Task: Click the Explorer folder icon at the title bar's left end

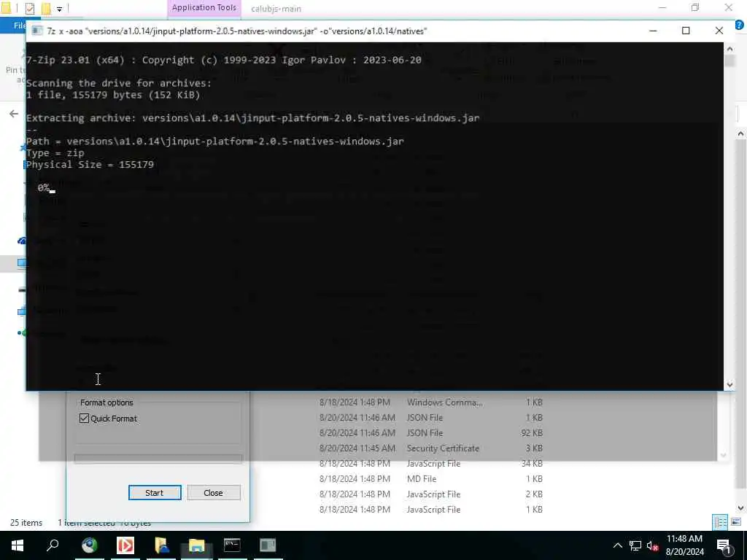Action: point(6,8)
